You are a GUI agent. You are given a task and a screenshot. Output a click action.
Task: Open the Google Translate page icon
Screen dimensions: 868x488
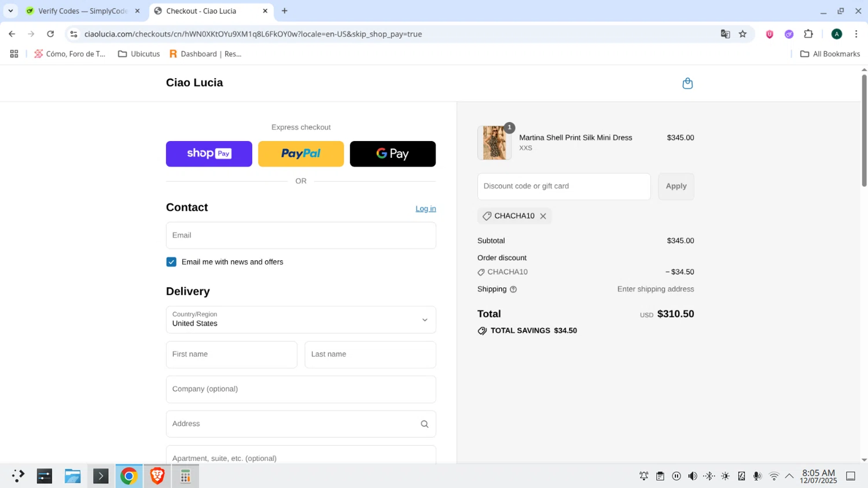pos(725,34)
